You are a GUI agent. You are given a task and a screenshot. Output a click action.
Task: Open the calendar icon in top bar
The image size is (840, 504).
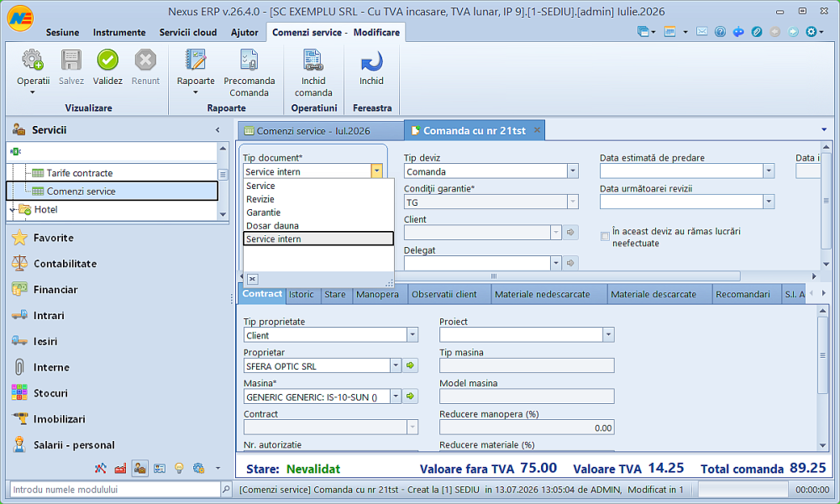tap(669, 32)
